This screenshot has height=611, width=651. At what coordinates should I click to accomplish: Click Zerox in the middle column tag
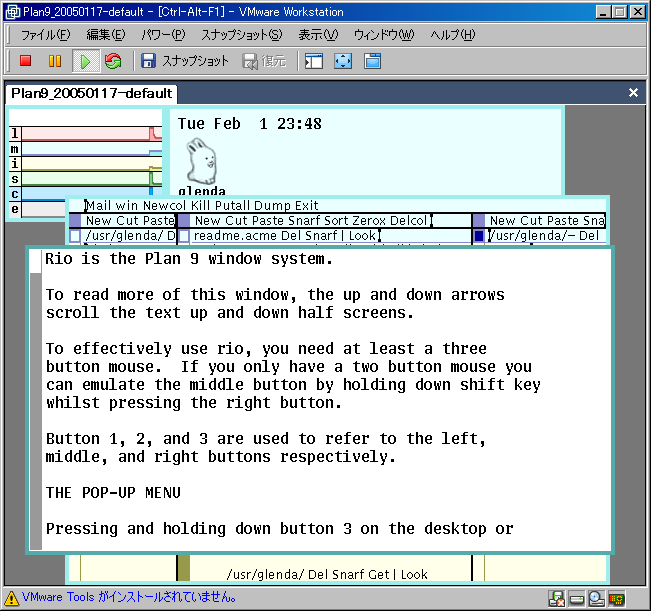tap(370, 221)
